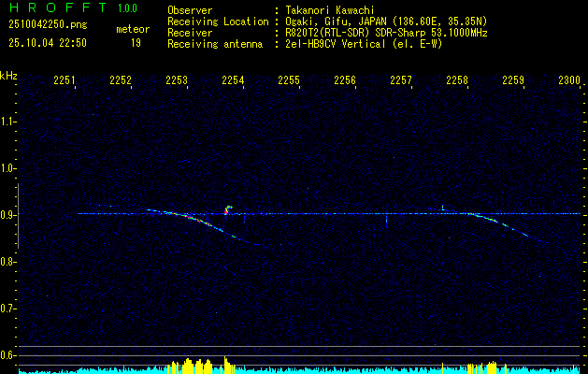This screenshot has height=374, width=588.
Task: Click the 2255 time axis marker
Action: point(289,79)
